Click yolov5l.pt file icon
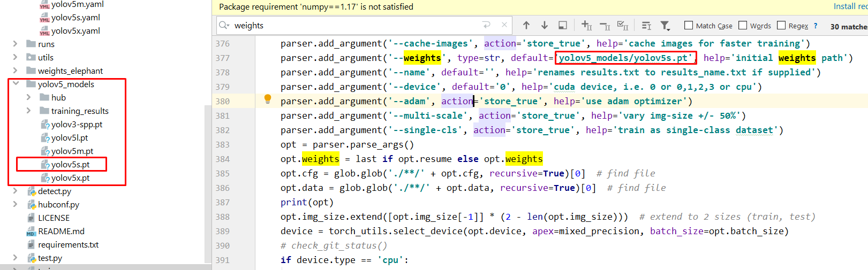868x270 pixels. [x=45, y=138]
